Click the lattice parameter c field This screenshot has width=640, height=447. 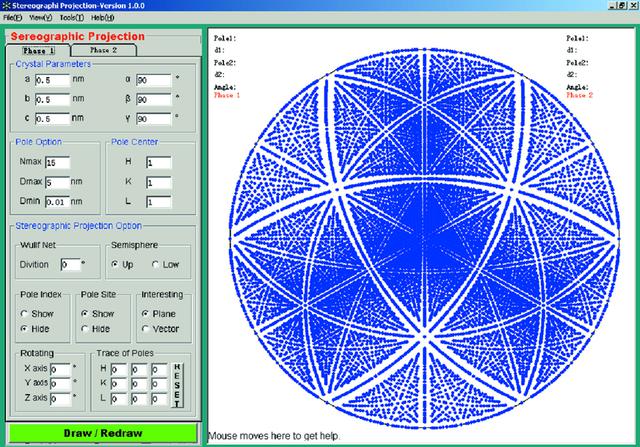tap(53, 119)
